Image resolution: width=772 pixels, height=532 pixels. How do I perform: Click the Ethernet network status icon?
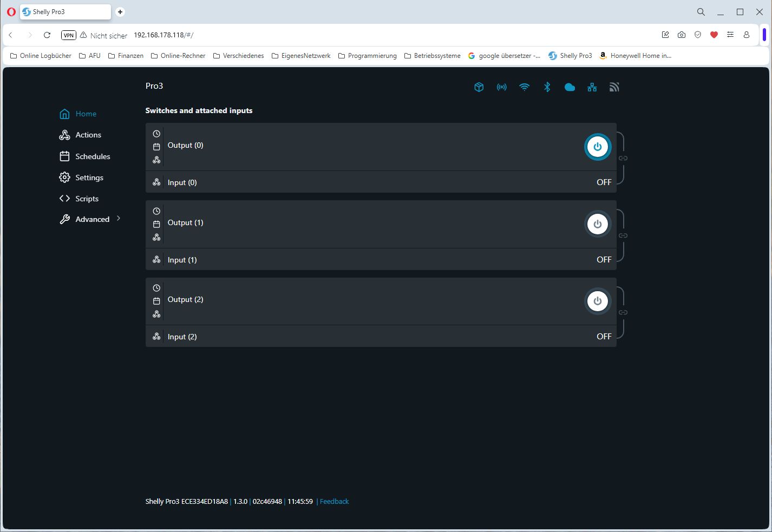tap(592, 87)
